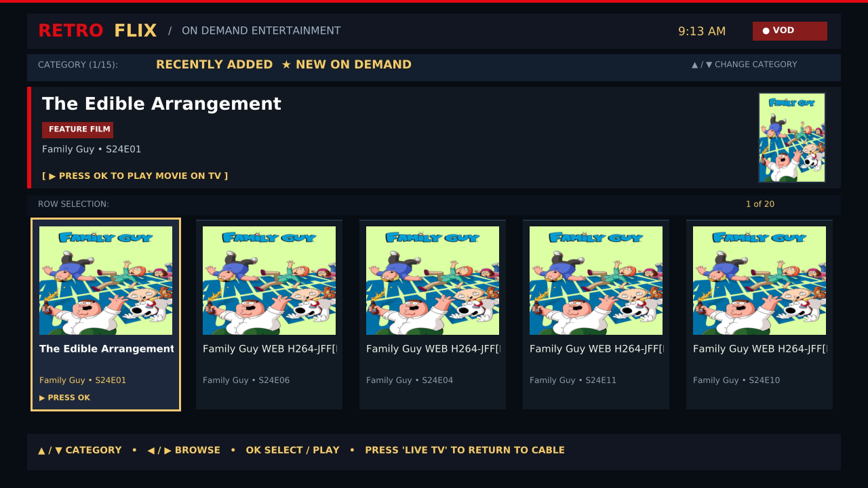The width and height of the screenshot is (868, 488).
Task: Click the 9:13 AM clock
Action: pyautogui.click(x=702, y=31)
